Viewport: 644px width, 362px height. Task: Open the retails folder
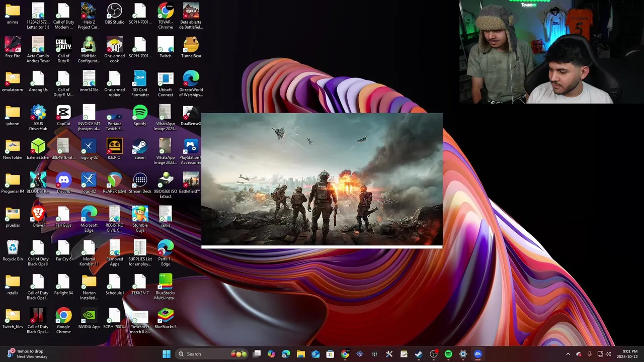pos(13,285)
